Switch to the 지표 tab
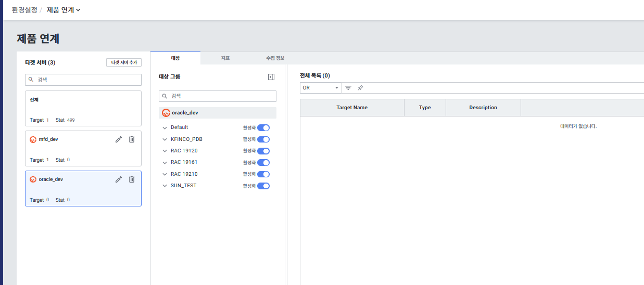Image resolution: width=644 pixels, height=285 pixels. point(225,58)
